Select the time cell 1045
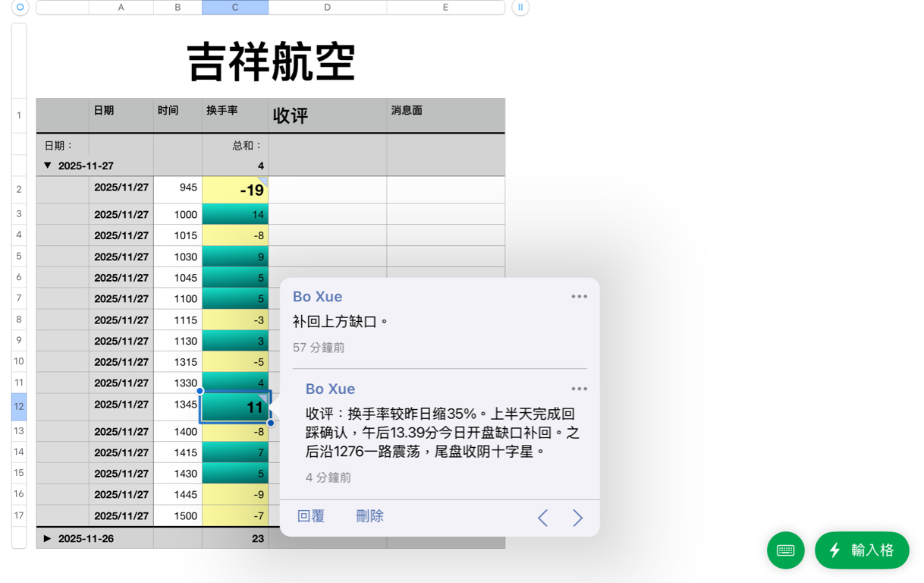 (178, 278)
